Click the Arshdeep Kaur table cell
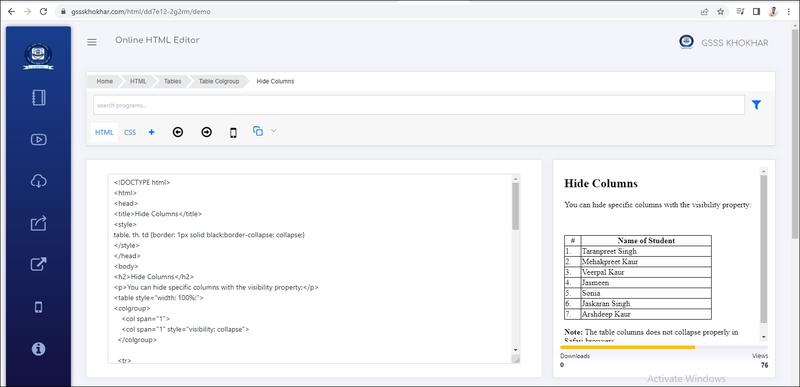Viewport: 800px width, 387px height. [646, 314]
